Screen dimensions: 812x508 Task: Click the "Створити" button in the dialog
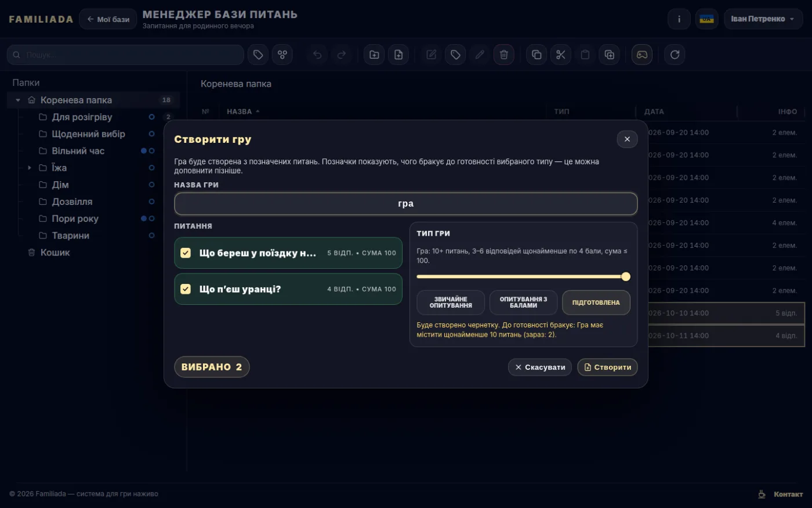click(607, 368)
